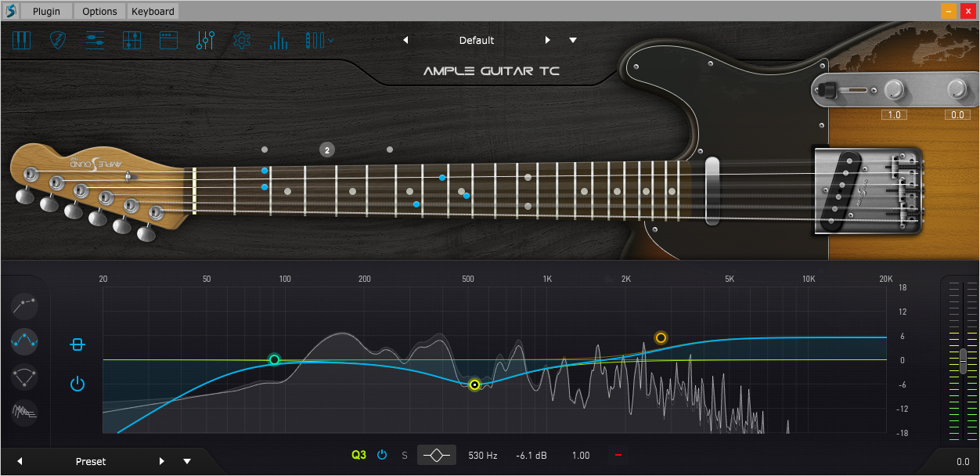This screenshot has height=476, width=980.
Task: Open the gear settings panel
Action: coord(243,41)
